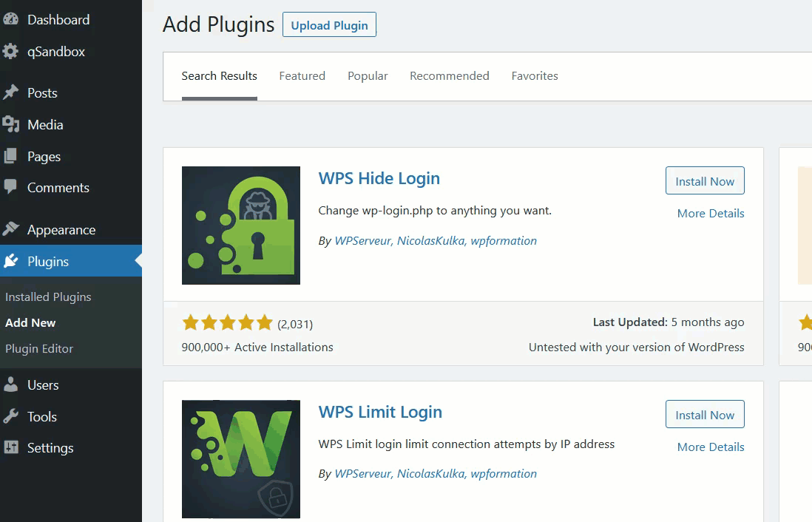The height and width of the screenshot is (522, 812).
Task: Click the Pages icon in sidebar
Action: click(x=10, y=157)
